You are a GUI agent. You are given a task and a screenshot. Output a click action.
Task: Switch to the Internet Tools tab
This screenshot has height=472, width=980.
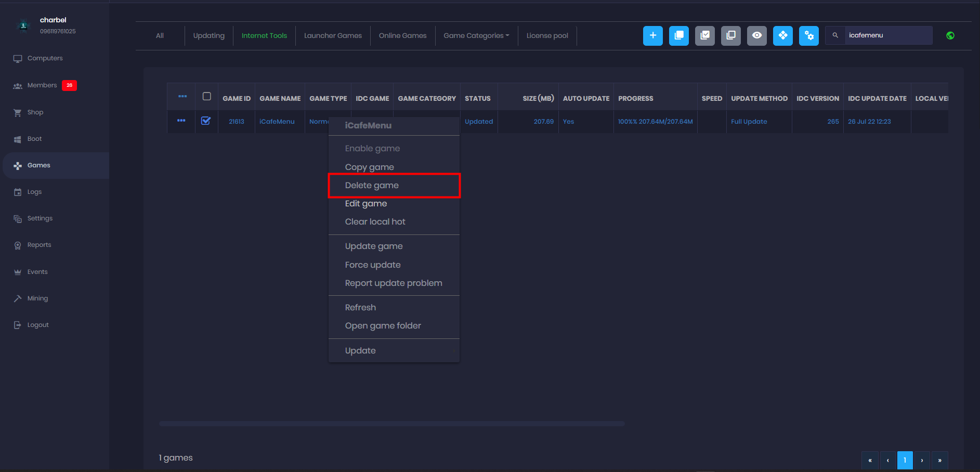coord(264,35)
